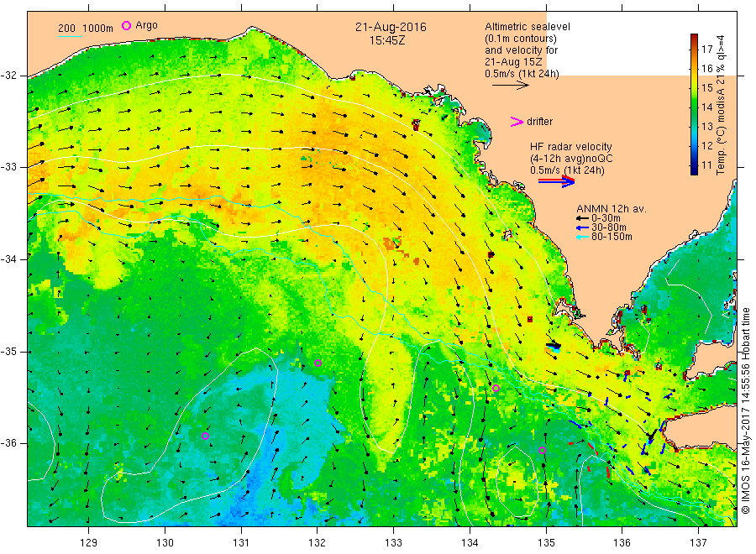The image size is (756, 554).
Task: Select Argo float marker near 135°E 36°S
Action: click(542, 451)
